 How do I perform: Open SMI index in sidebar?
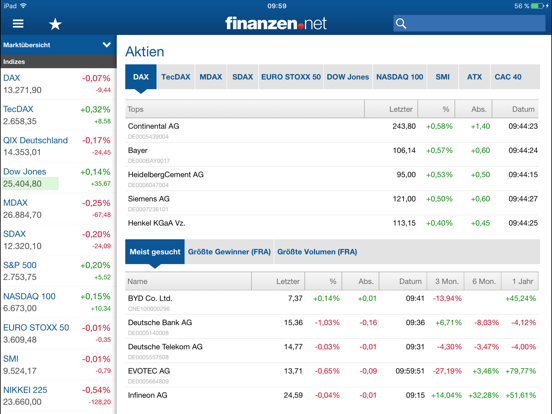[58, 365]
